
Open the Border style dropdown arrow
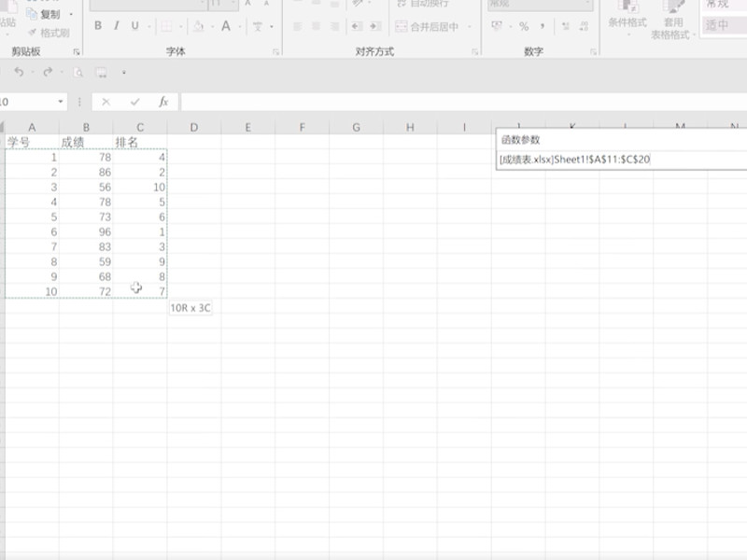pos(180,26)
